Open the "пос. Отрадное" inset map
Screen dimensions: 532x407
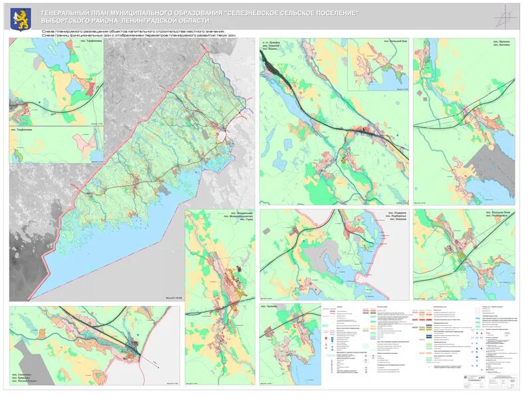[334, 254]
